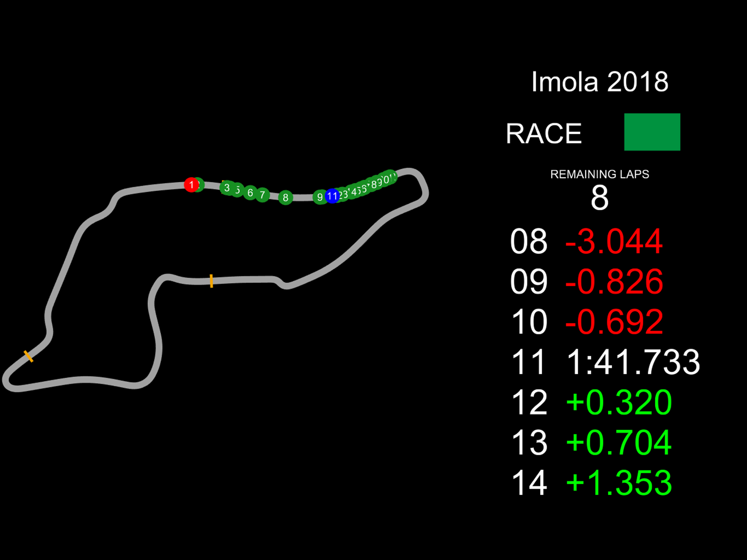Select the blue car 11 marker
Image resolution: width=747 pixels, height=560 pixels.
click(x=332, y=196)
